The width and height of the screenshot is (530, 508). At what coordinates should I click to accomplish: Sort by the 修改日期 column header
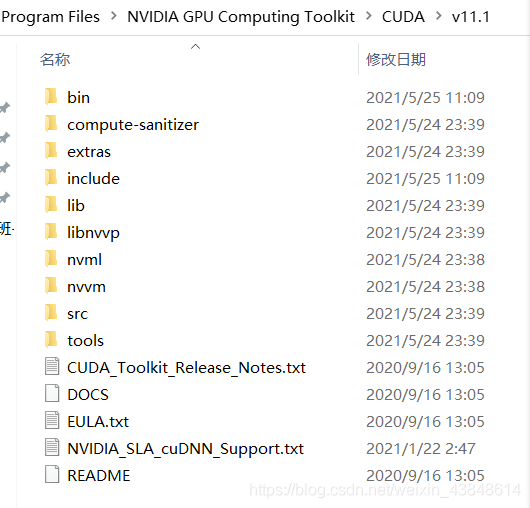396,60
